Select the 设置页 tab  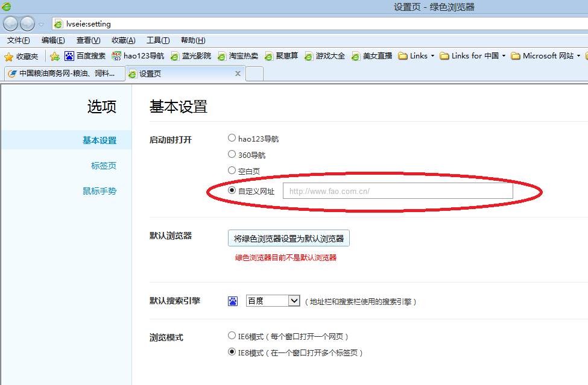pyautogui.click(x=185, y=74)
